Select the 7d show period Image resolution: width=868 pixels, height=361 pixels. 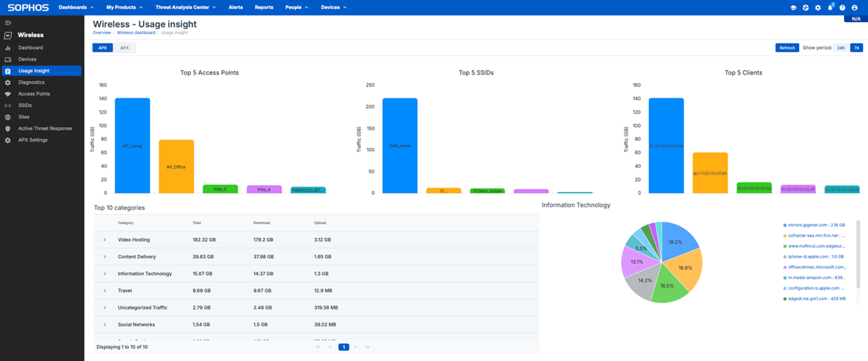(x=856, y=48)
